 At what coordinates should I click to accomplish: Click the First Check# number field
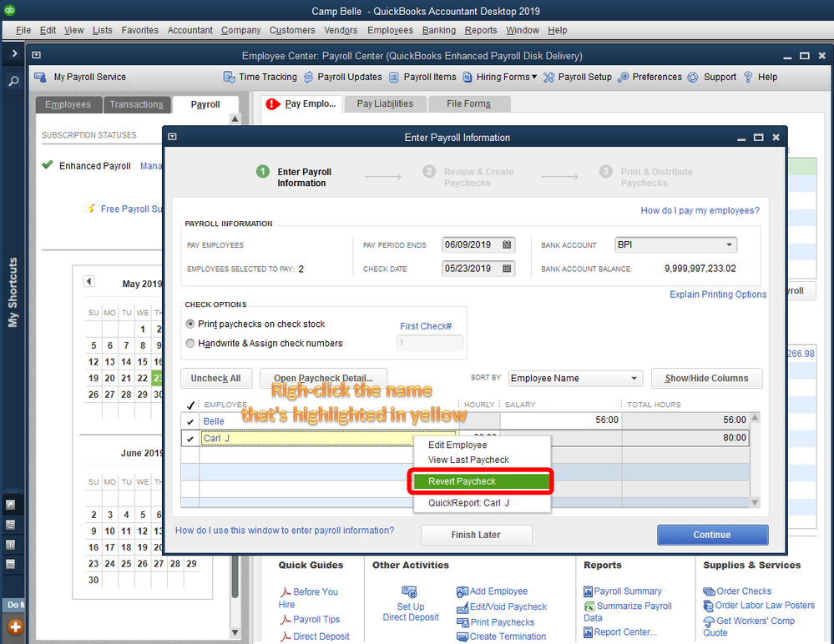coord(429,343)
